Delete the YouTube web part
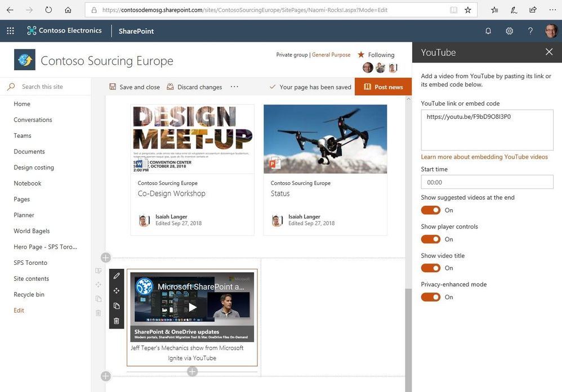Image resolution: width=562 pixels, height=392 pixels. point(117,321)
